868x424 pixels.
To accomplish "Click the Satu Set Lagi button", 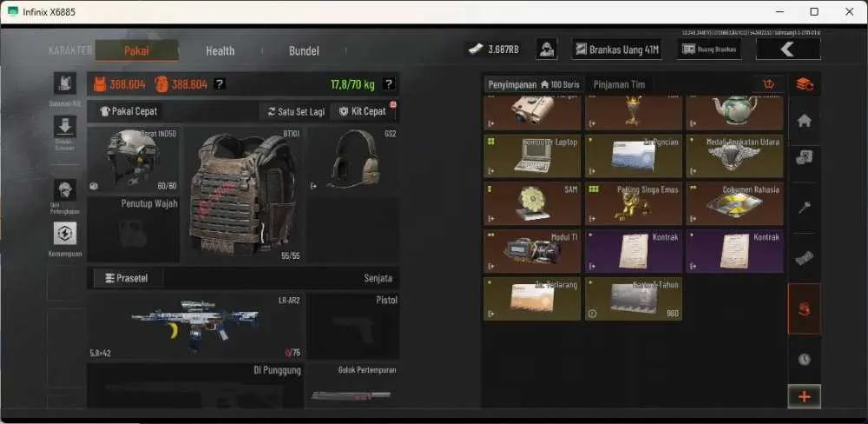I will click(x=296, y=111).
